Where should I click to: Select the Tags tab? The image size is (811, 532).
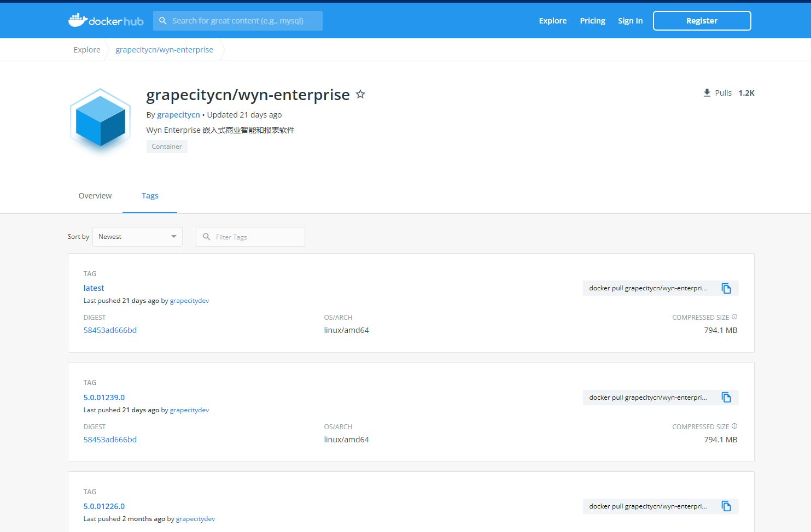coord(150,196)
